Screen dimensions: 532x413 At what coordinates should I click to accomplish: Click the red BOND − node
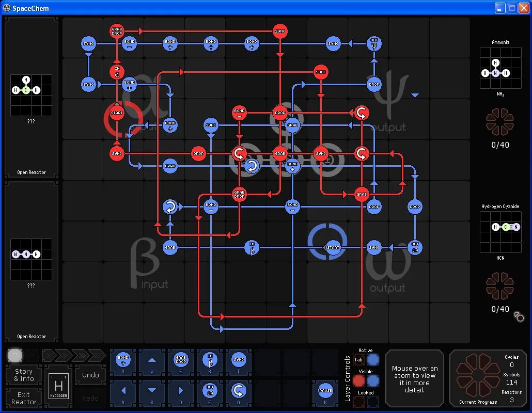pyautogui.click(x=239, y=113)
